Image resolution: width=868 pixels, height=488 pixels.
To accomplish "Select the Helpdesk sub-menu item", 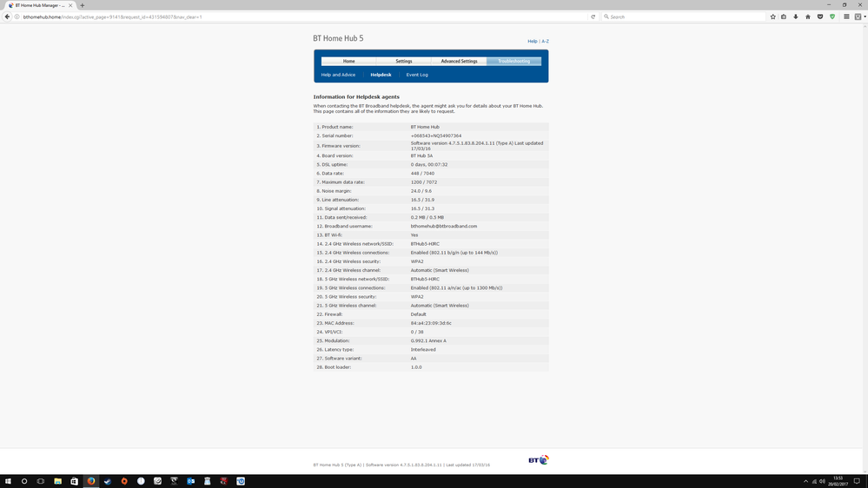I will click(x=381, y=75).
